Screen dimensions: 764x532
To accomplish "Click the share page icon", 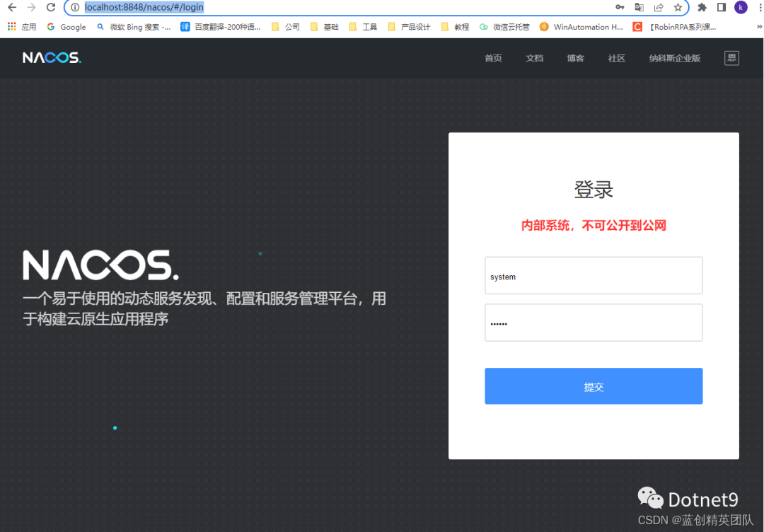I will [x=659, y=7].
